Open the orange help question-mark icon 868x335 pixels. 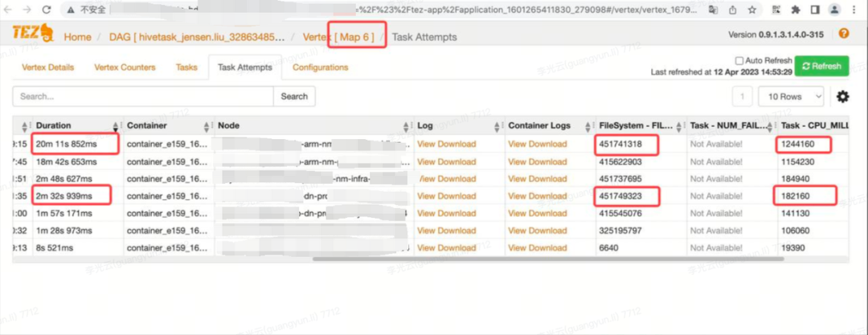point(844,33)
